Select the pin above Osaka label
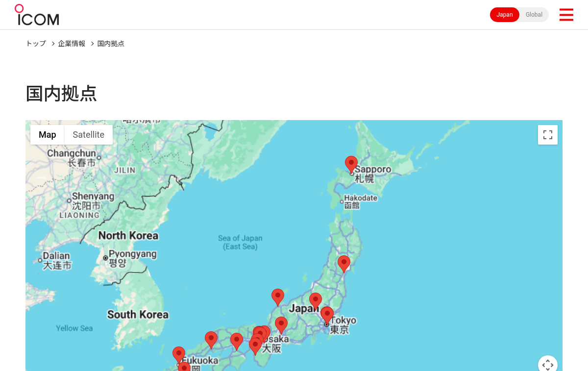Image resolution: width=588 pixels, height=371 pixels. tap(281, 325)
